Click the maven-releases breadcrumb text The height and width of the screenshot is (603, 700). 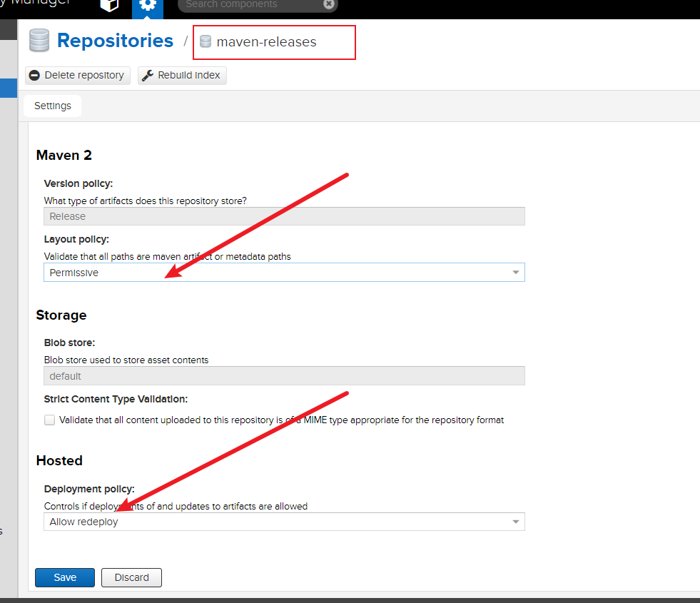pos(266,42)
